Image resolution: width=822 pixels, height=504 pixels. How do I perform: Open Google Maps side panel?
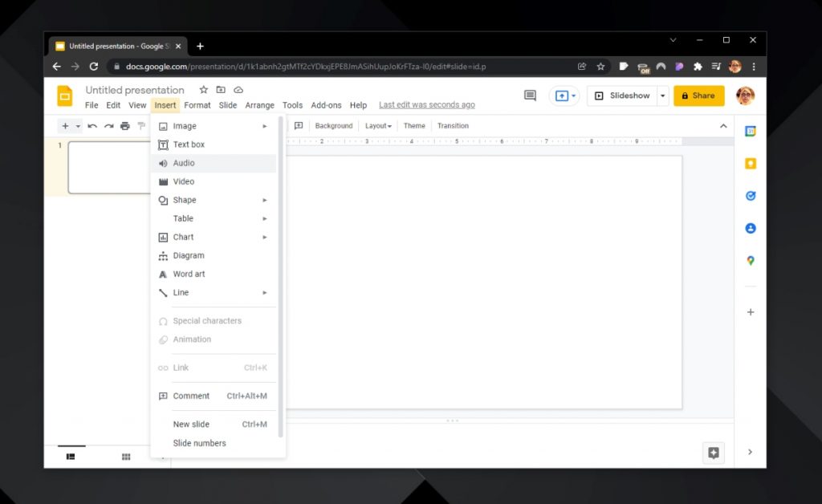point(751,260)
